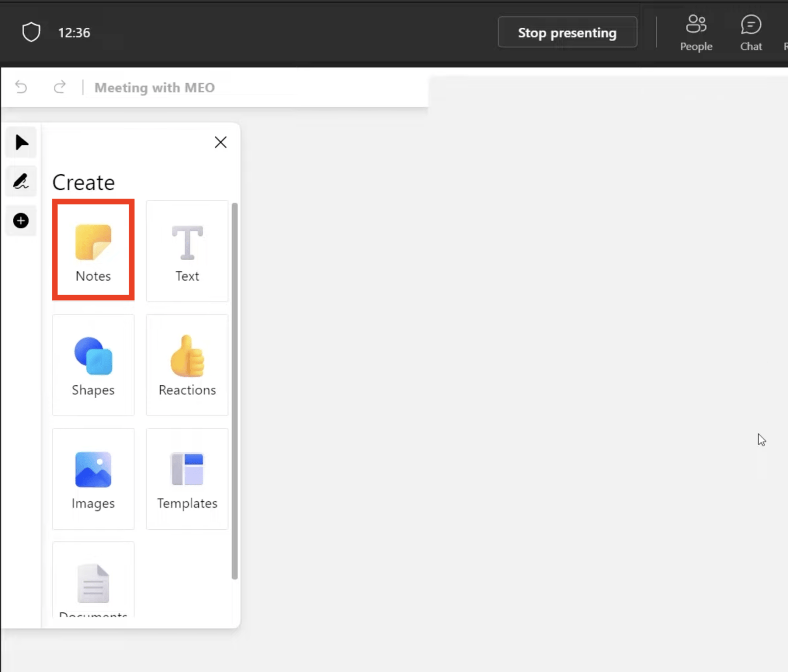Viewport: 788px width, 672px height.
Task: Open the Images option
Action: (x=93, y=478)
